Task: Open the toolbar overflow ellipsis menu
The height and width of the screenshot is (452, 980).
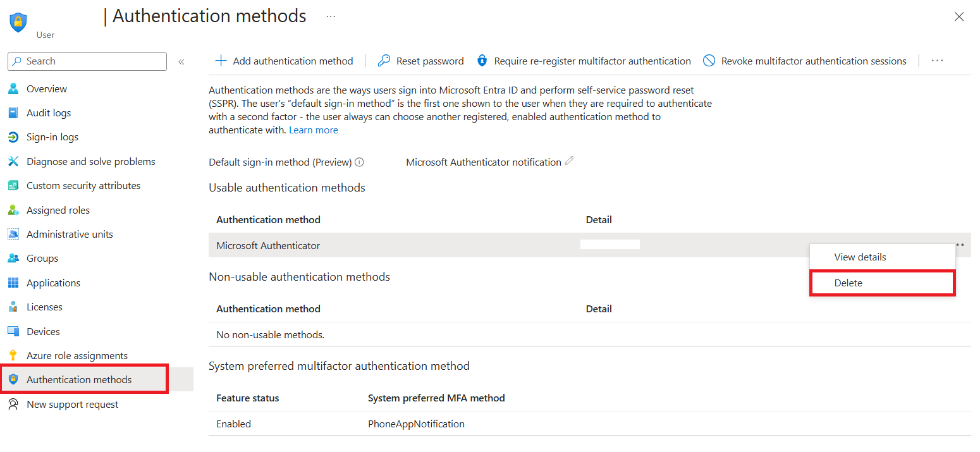Action: tap(937, 60)
